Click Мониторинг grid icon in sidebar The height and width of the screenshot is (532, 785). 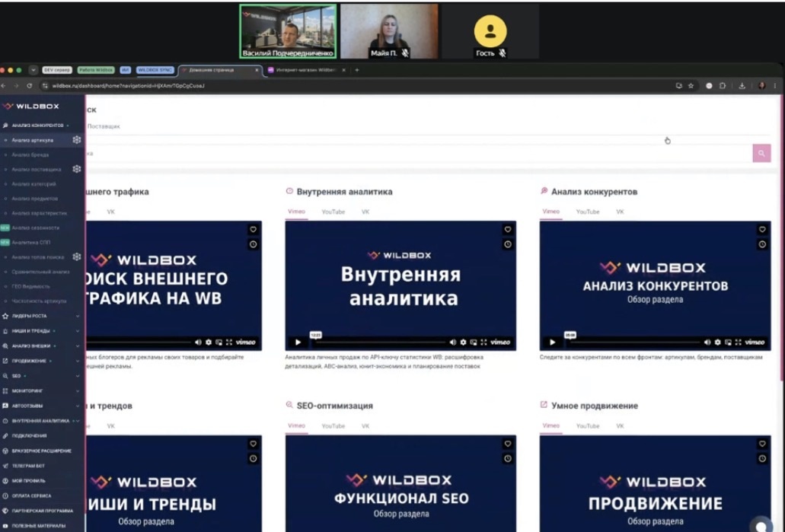tap(5, 391)
